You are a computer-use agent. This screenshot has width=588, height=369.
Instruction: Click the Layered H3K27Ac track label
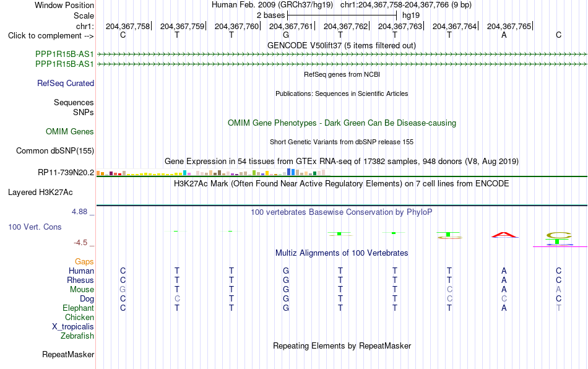(x=40, y=193)
